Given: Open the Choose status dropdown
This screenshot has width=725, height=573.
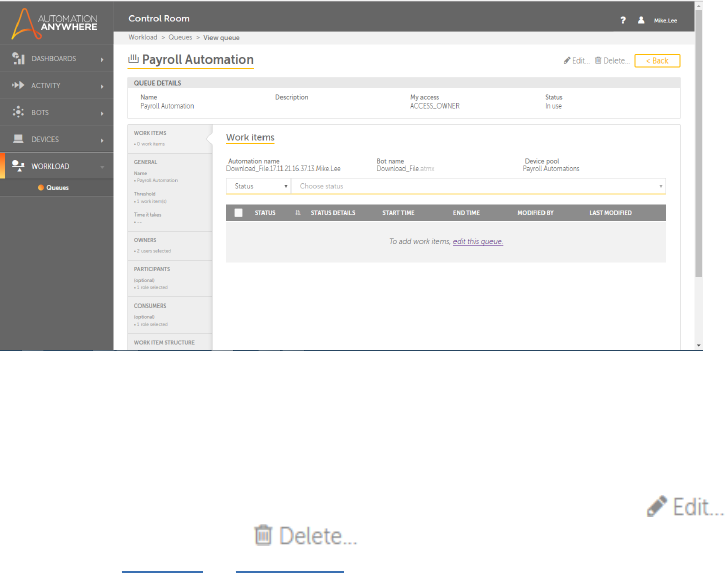Looking at the screenshot, I should coord(479,186).
